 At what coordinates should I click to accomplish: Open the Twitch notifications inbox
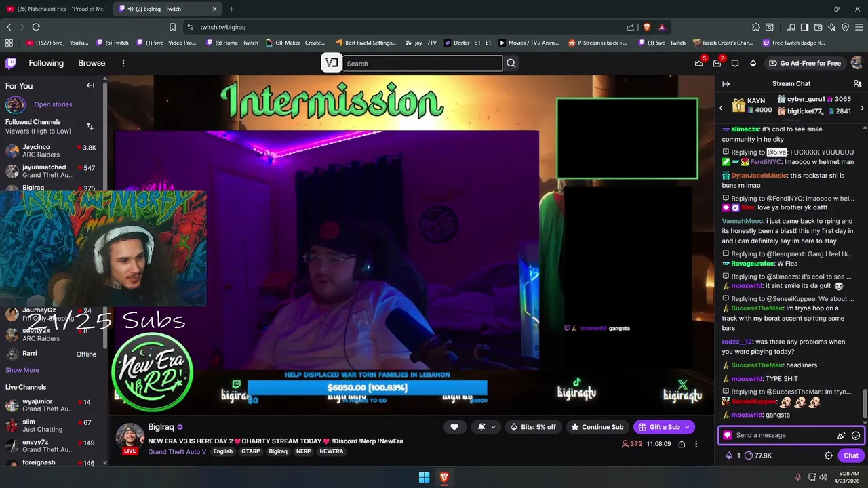click(x=717, y=63)
